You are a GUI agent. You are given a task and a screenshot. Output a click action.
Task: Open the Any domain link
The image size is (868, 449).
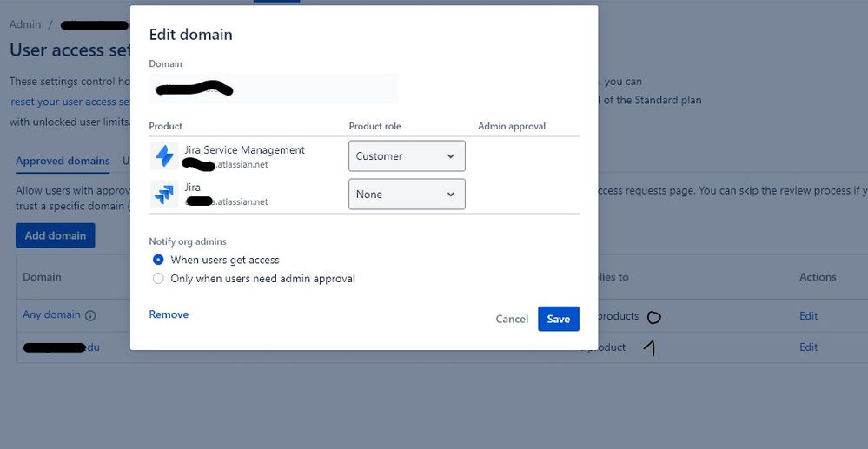51,314
